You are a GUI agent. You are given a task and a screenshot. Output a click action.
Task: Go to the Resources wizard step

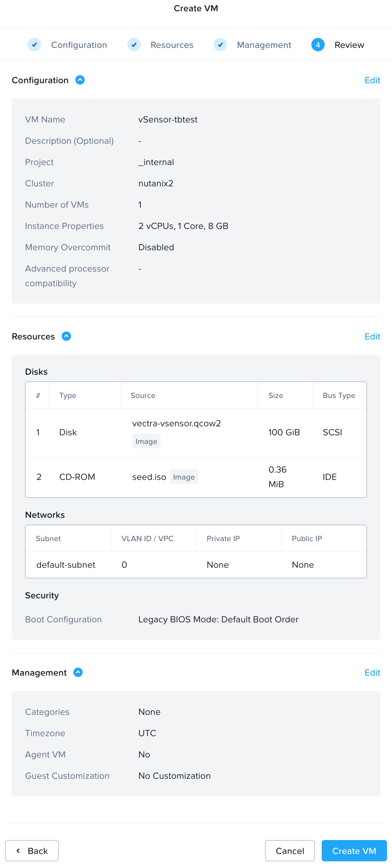(172, 45)
